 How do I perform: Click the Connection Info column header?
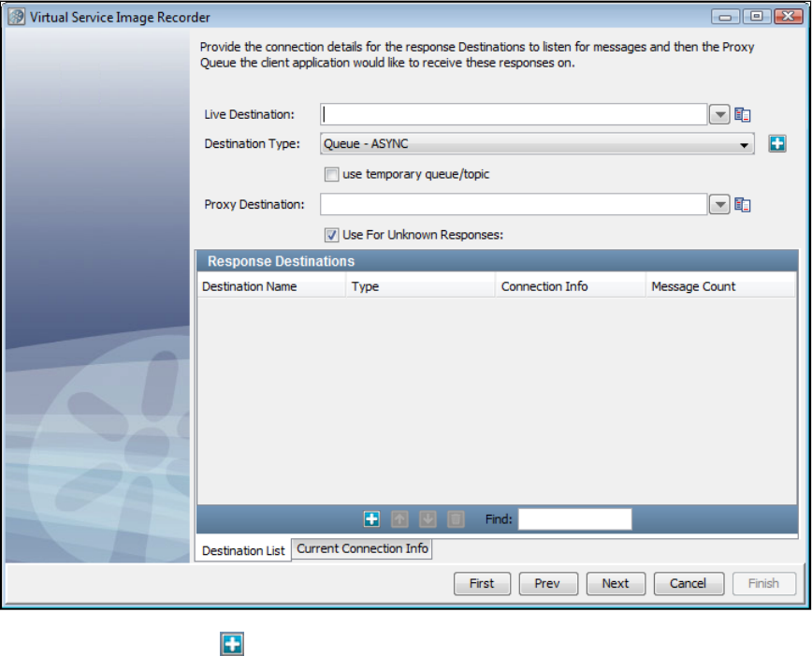(x=570, y=286)
